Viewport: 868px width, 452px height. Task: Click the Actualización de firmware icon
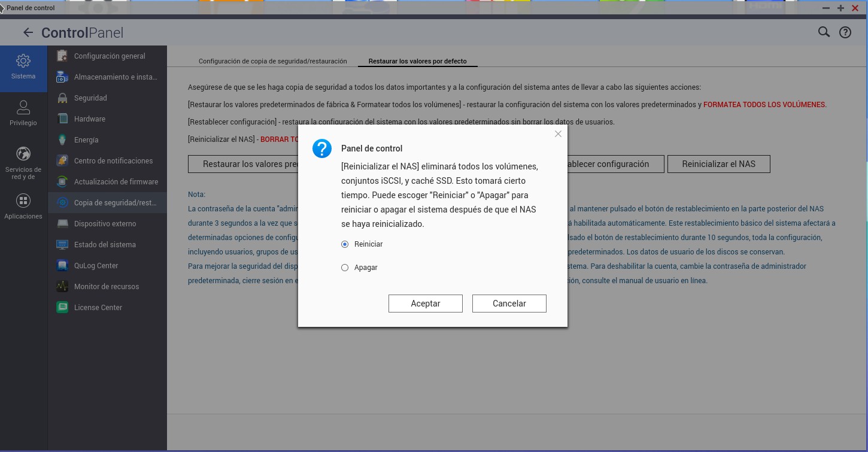[x=62, y=182]
